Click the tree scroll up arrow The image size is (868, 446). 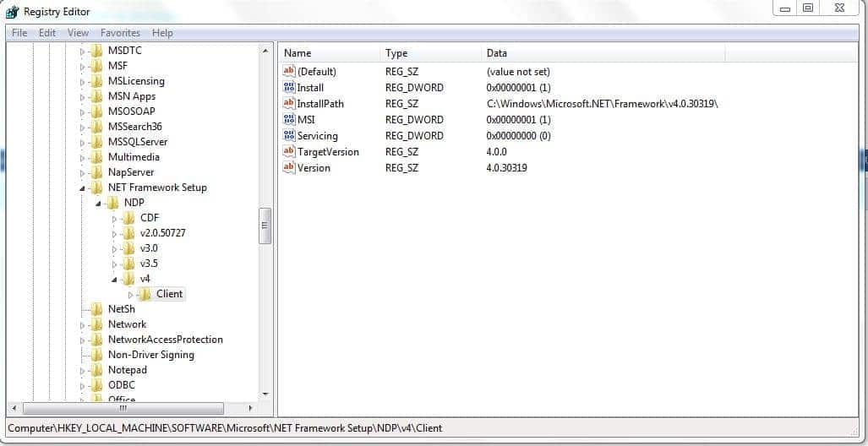click(265, 51)
